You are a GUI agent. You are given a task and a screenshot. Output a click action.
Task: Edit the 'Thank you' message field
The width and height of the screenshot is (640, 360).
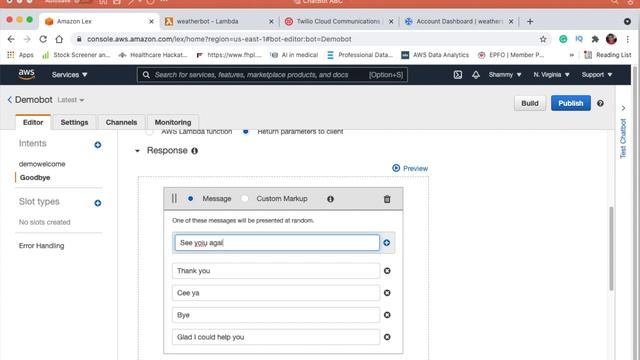276,271
